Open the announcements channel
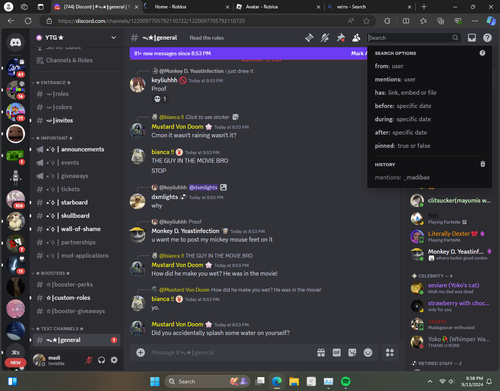Viewport: 500px width, 391px height. pyautogui.click(x=76, y=149)
